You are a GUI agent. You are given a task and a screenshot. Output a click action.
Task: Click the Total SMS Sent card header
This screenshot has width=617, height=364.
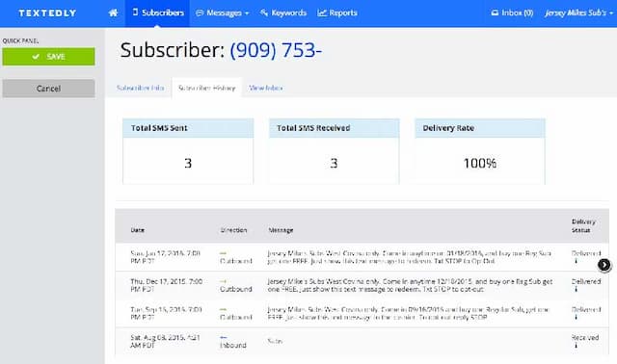[x=188, y=128]
